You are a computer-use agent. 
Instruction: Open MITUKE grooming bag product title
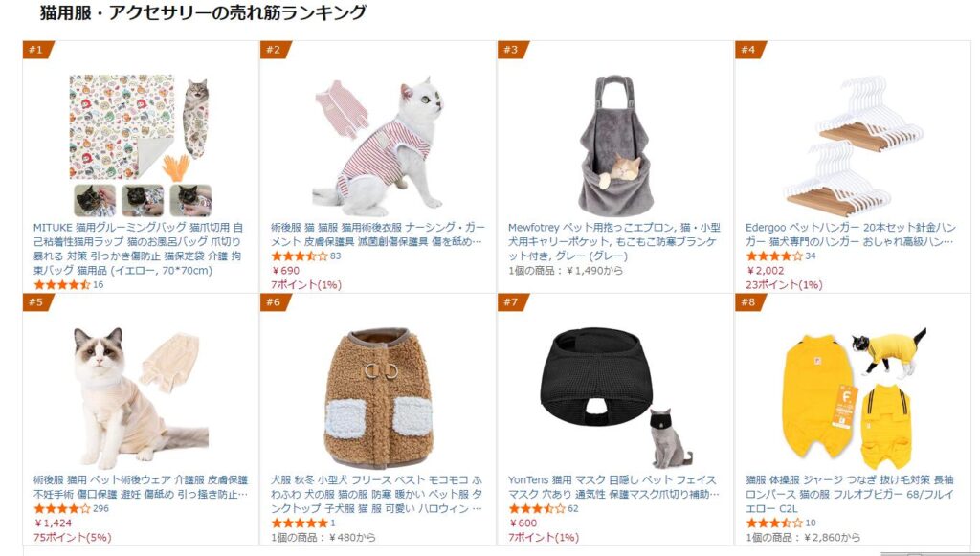coord(138,249)
